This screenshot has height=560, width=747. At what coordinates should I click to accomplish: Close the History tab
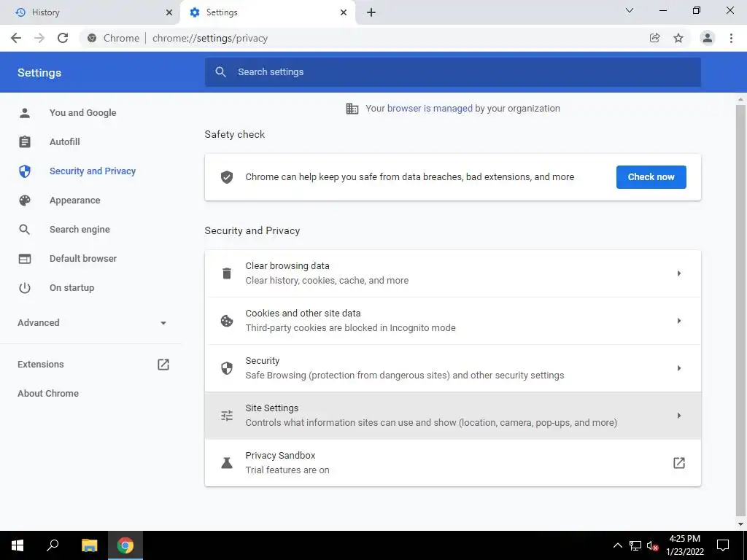(169, 12)
